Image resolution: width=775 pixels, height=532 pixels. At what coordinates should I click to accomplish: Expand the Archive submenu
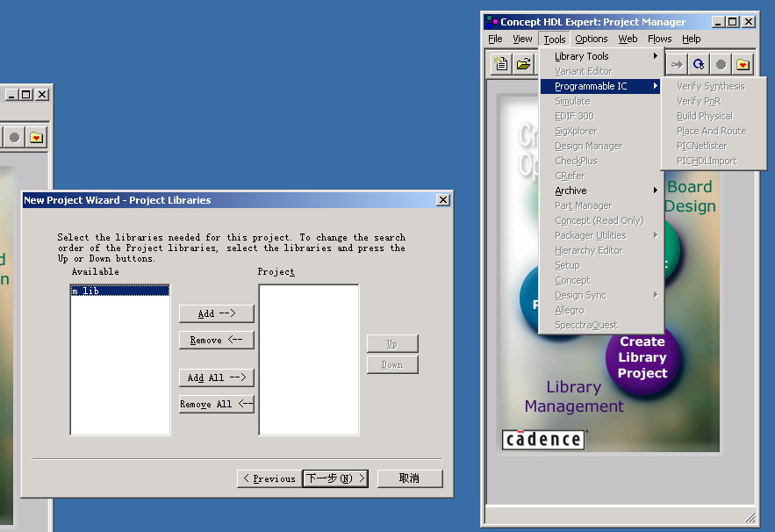[600, 191]
